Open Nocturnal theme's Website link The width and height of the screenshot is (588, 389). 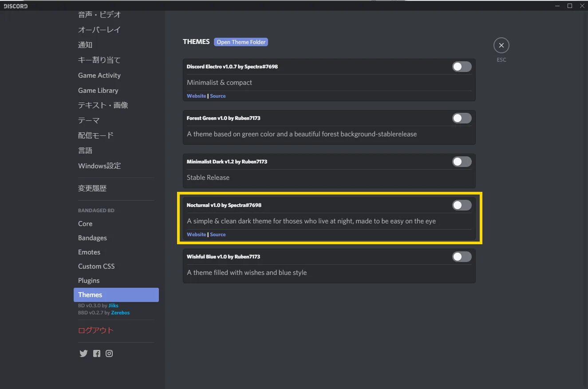[196, 234]
